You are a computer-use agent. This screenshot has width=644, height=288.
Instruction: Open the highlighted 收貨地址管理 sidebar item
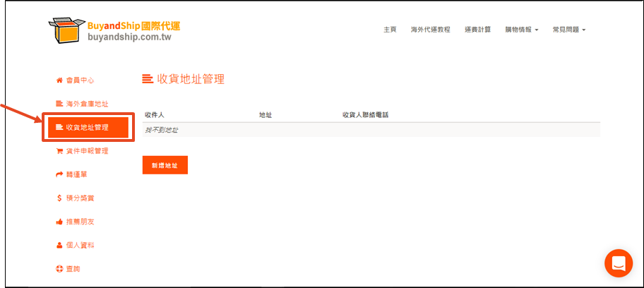click(88, 127)
